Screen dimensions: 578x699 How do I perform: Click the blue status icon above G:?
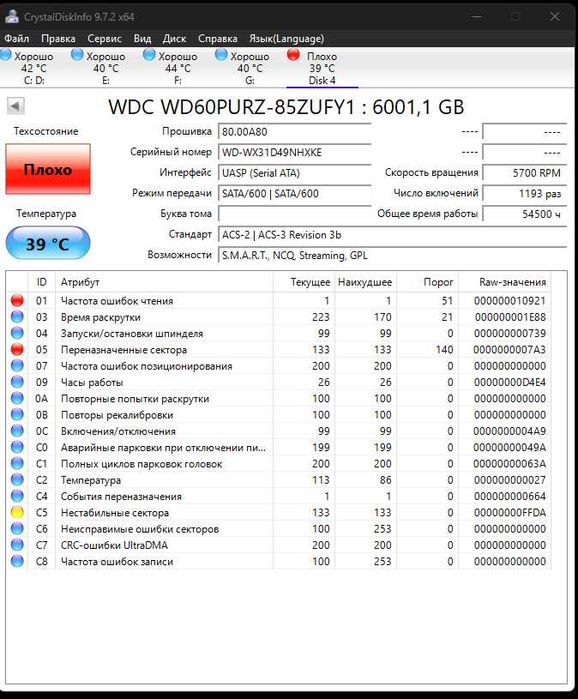221,55
